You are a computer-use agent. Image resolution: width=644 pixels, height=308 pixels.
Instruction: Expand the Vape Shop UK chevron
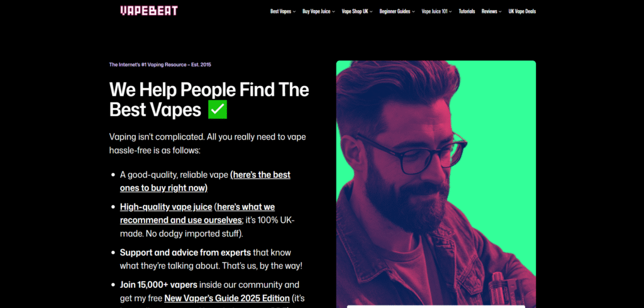[371, 11]
